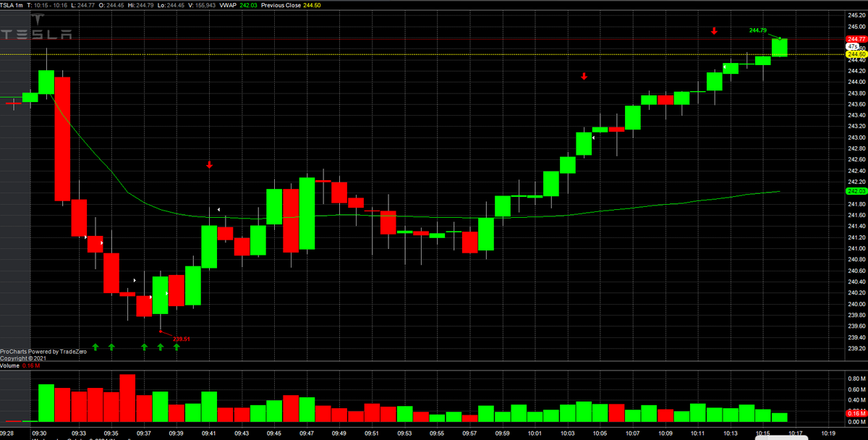The height and width of the screenshot is (440, 868).
Task: Click the 09:41 time axis label
Action: click(x=209, y=433)
